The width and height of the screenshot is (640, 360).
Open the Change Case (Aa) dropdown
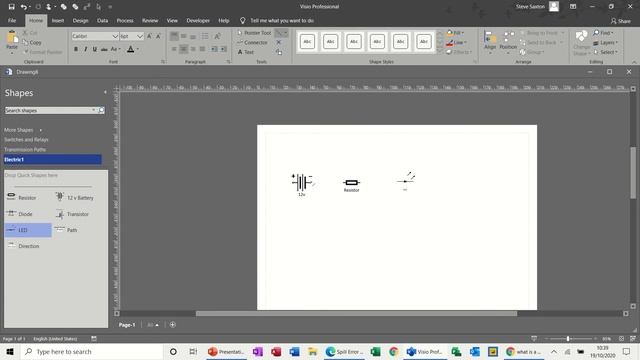click(115, 49)
